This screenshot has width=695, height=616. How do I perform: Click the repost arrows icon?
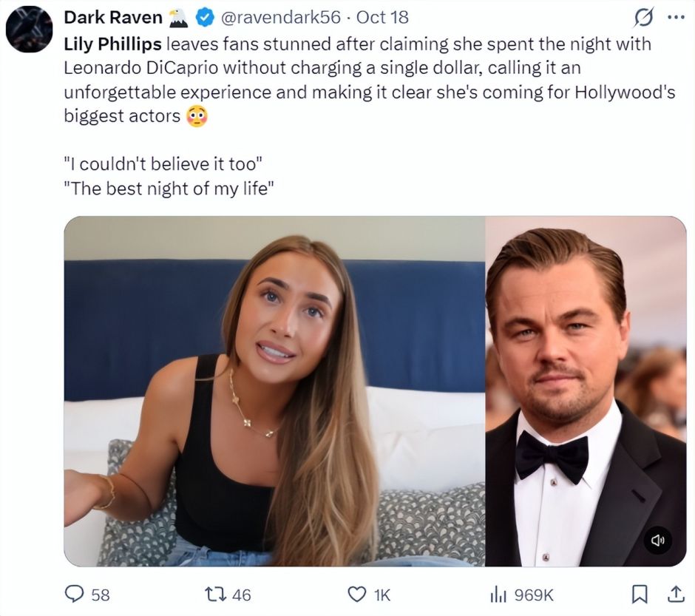point(214,595)
